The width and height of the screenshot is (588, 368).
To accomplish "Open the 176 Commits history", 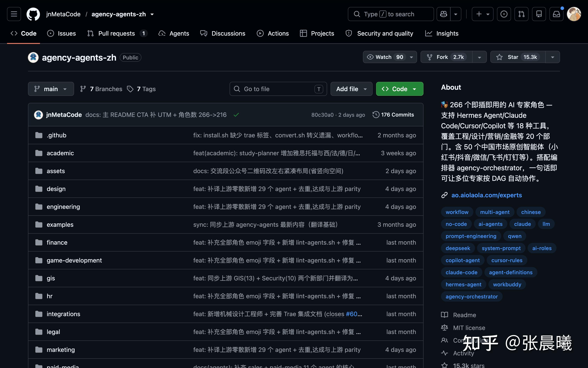I will 393,115.
